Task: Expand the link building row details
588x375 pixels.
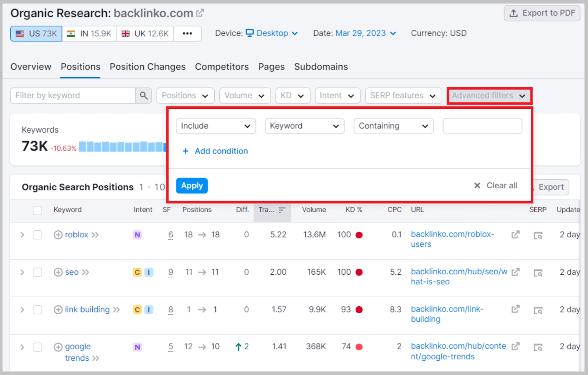Action: coord(22,310)
